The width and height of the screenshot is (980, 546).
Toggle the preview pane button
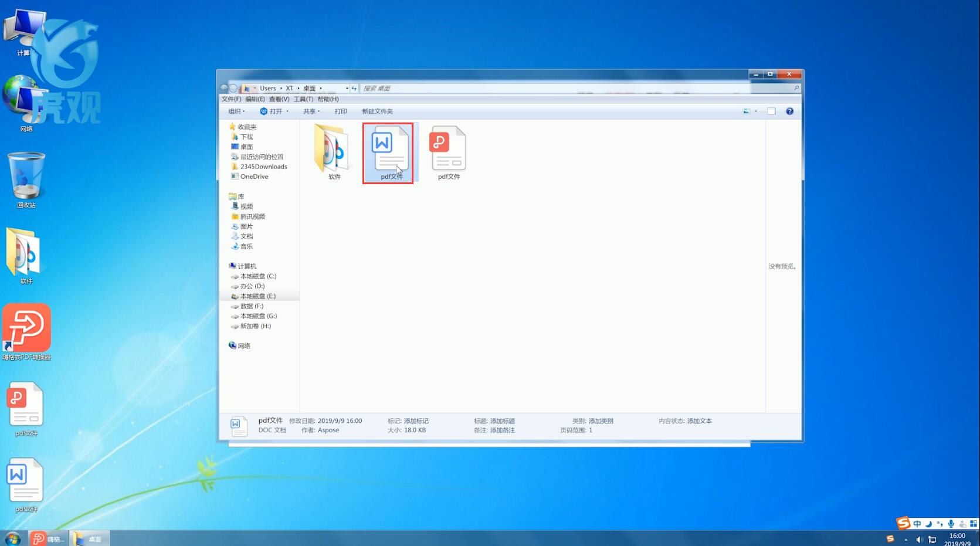[x=771, y=111]
